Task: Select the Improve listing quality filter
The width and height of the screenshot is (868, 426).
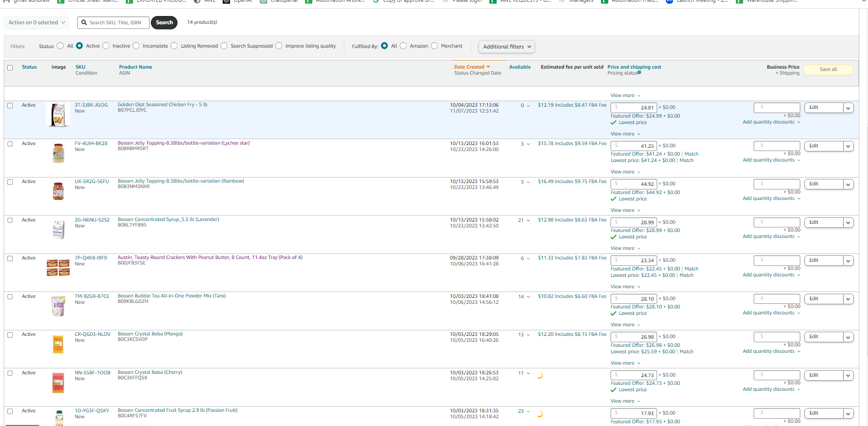Action: 279,46
